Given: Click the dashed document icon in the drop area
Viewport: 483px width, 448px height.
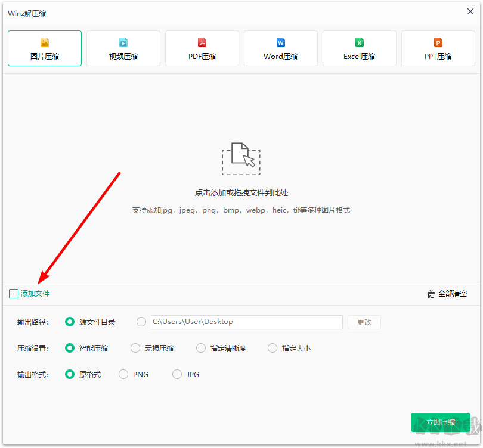Looking at the screenshot, I should coord(241,157).
